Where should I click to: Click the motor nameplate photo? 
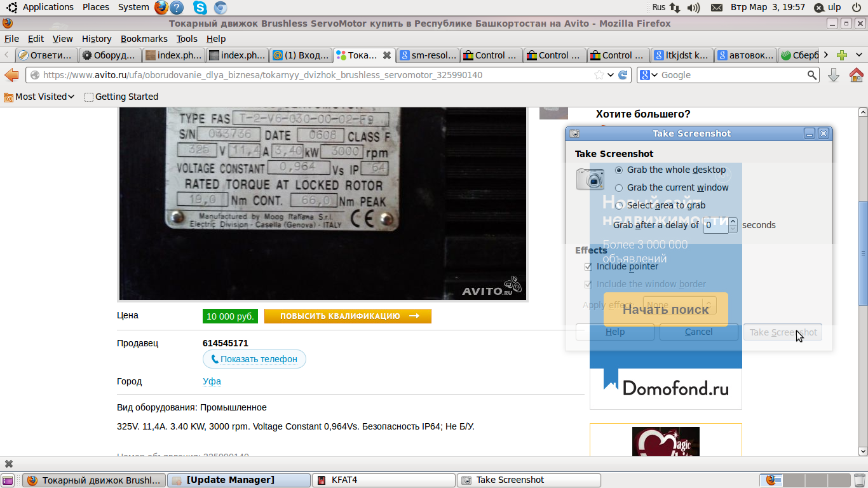tap(322, 203)
